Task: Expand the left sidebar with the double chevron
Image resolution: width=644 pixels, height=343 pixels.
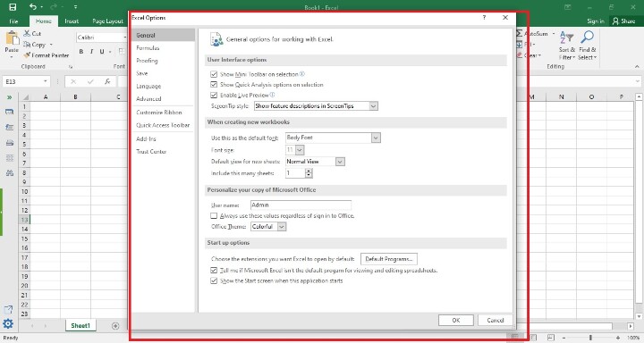Action: tap(9, 97)
